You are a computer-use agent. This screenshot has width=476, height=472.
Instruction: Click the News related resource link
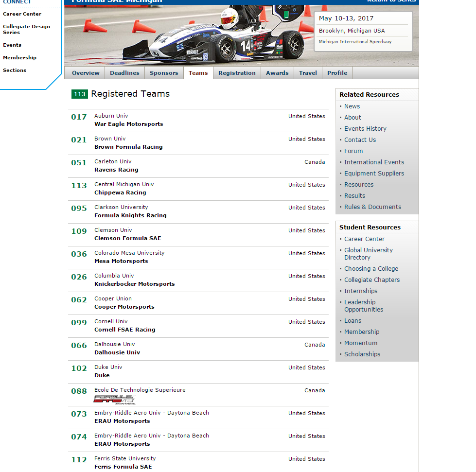(x=352, y=106)
